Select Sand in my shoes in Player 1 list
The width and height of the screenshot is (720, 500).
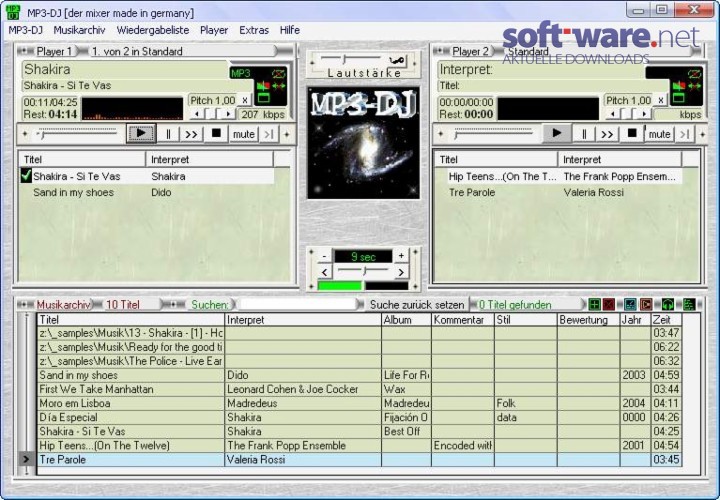tap(147, 192)
